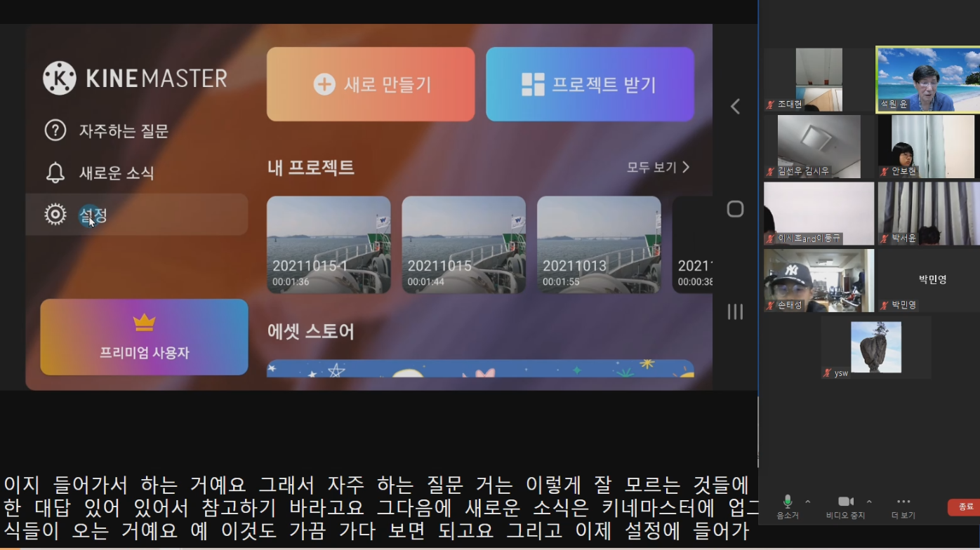The image size is (980, 550).
Task: Select 안보현 video tile
Action: pos(928,147)
